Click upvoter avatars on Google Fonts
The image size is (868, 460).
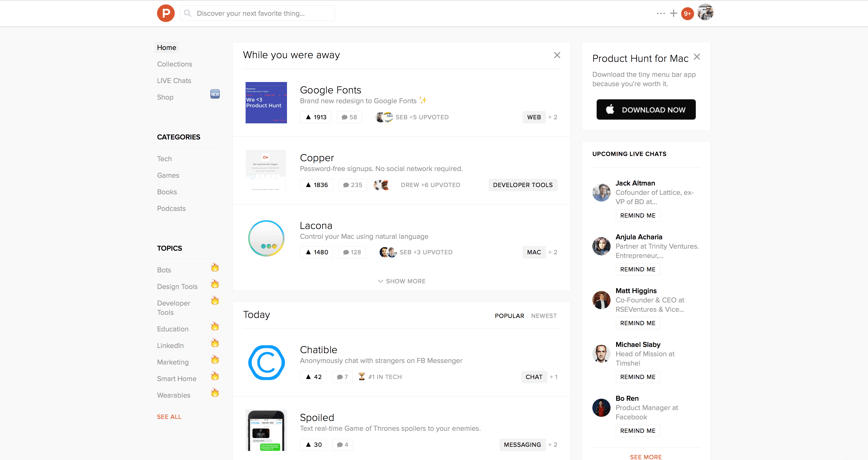pyautogui.click(x=385, y=117)
